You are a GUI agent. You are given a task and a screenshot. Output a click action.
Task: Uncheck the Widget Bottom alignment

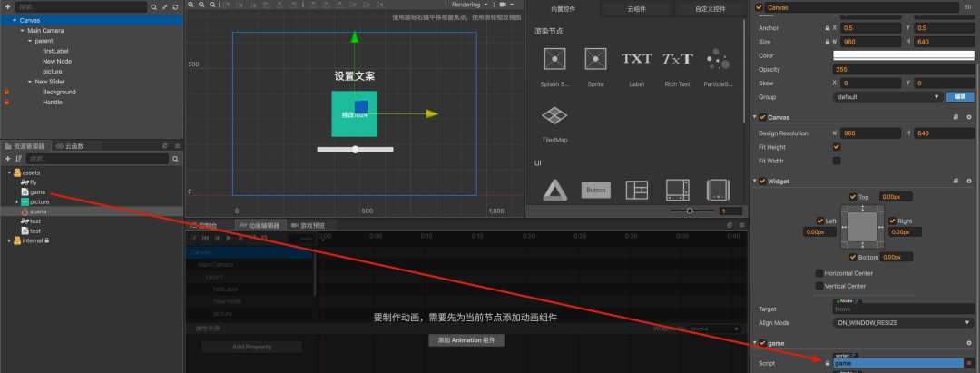[852, 257]
